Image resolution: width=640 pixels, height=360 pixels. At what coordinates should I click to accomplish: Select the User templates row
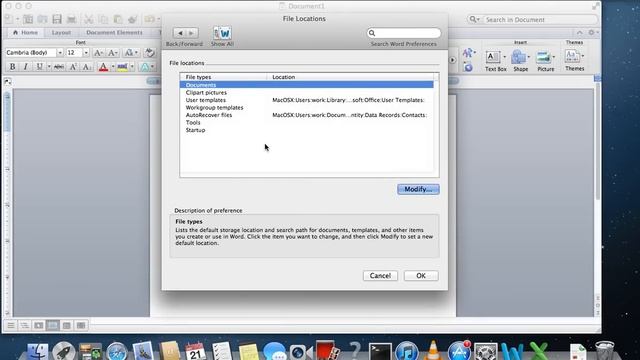point(307,100)
